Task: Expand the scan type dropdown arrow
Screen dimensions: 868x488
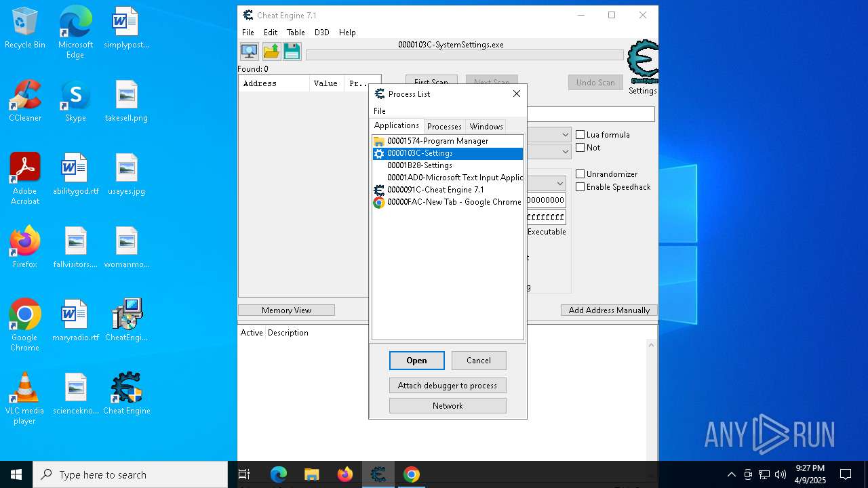Action: pyautogui.click(x=565, y=135)
